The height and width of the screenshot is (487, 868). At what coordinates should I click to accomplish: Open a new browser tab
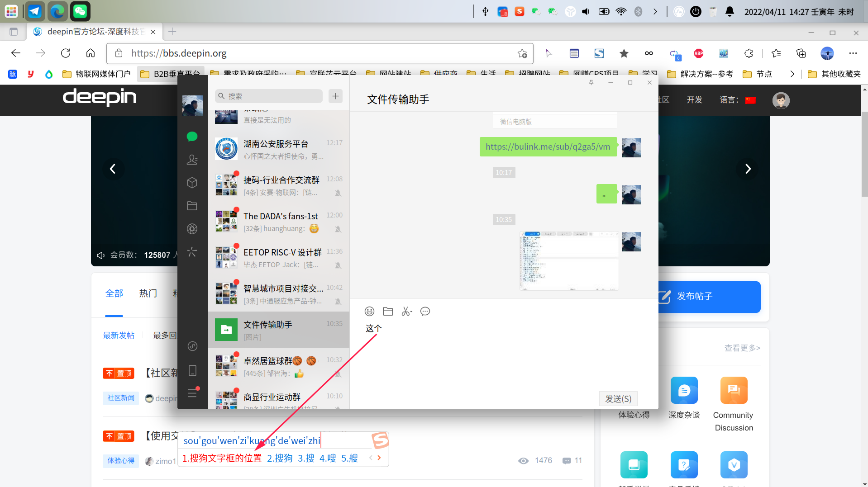tap(172, 32)
